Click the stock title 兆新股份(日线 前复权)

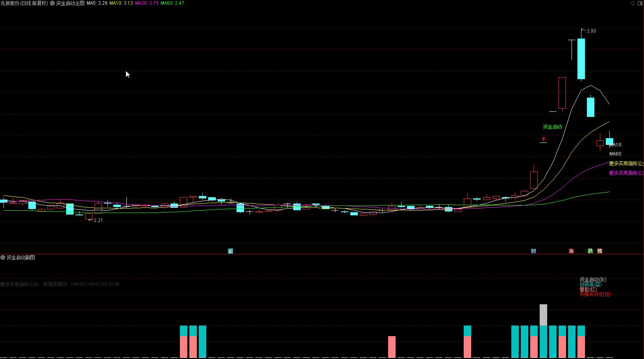pyautogui.click(x=24, y=3)
